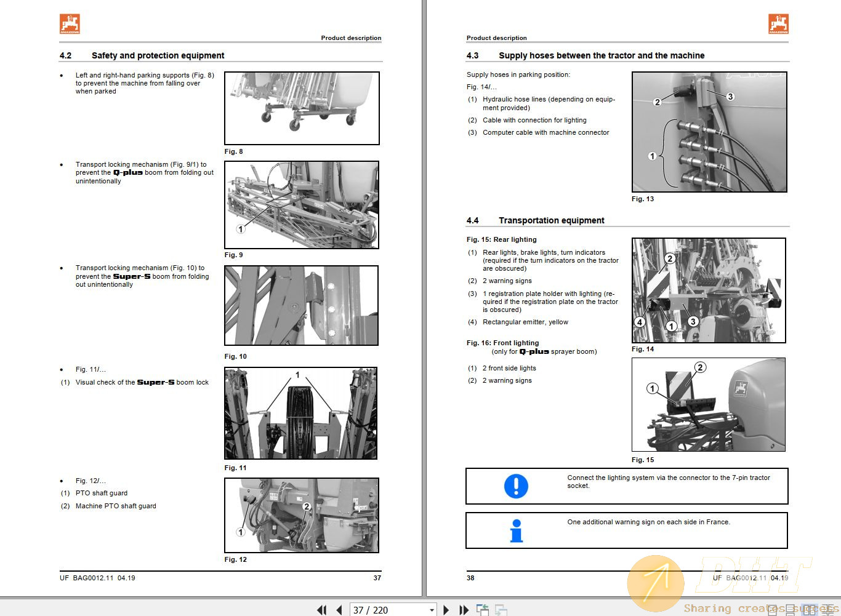This screenshot has height=616, width=841.
Task: Click the Fig. 8 parking supports image
Action: pyautogui.click(x=302, y=108)
